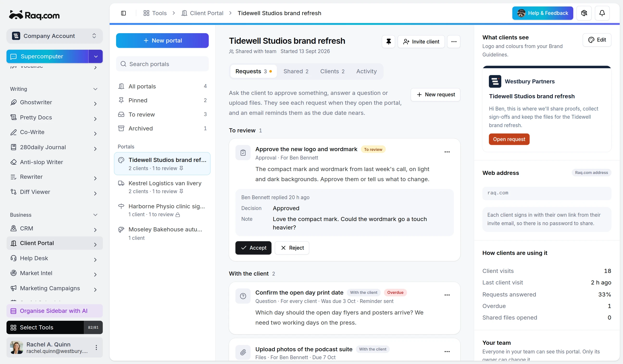Click the New request button
The image size is (623, 364).
(x=435, y=95)
